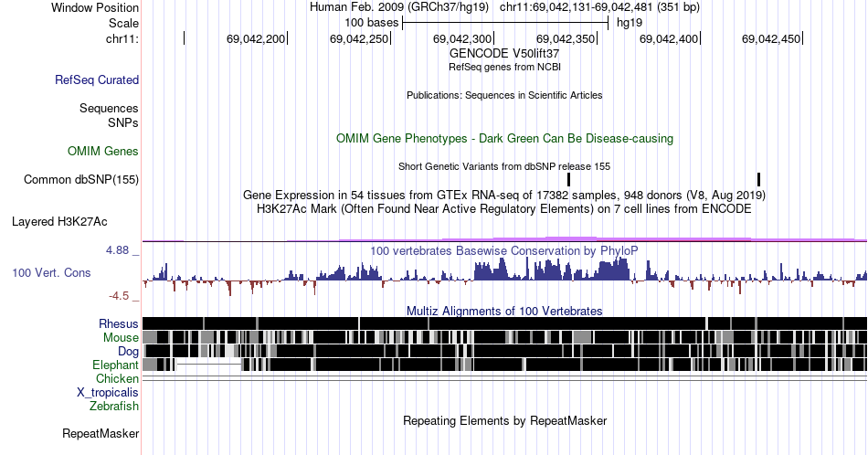The width and height of the screenshot is (868, 455).
Task: Click the H3K27Ac Mark track title
Action: [x=504, y=208]
